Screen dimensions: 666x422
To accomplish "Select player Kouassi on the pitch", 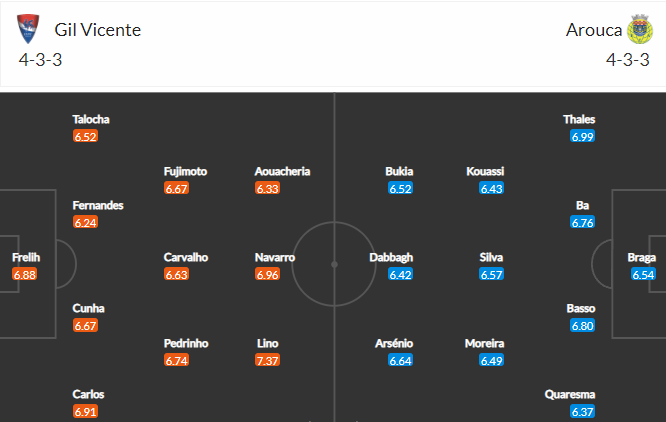I will pyautogui.click(x=485, y=171).
